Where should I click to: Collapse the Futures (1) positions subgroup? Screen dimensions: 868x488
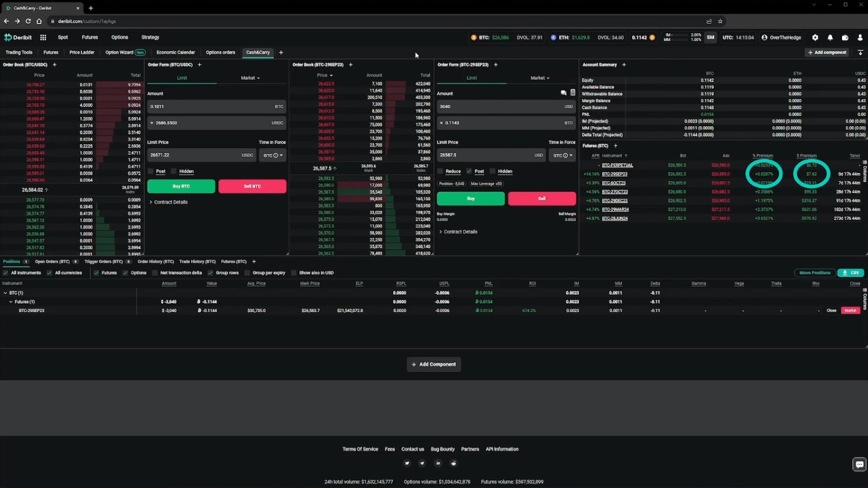(11, 302)
